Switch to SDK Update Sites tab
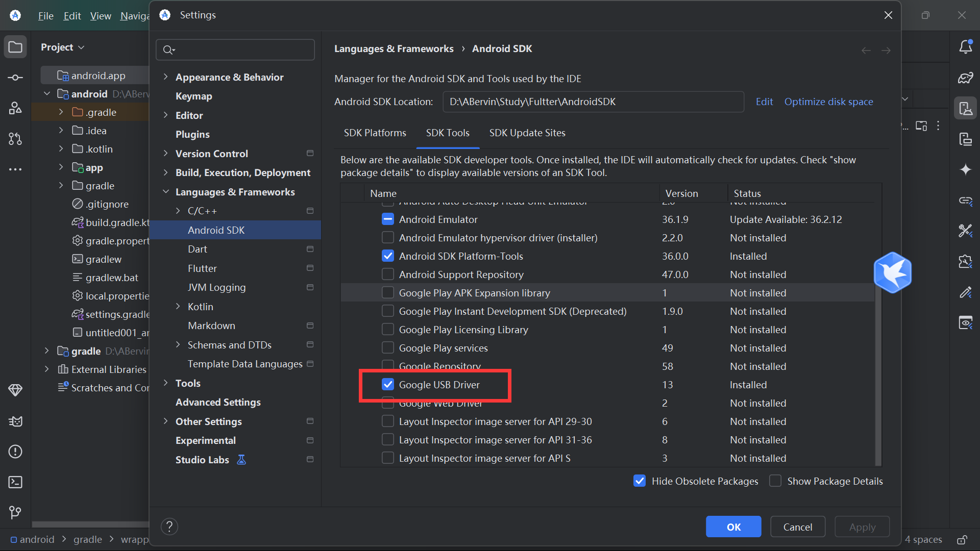The width and height of the screenshot is (980, 551). [x=527, y=133]
